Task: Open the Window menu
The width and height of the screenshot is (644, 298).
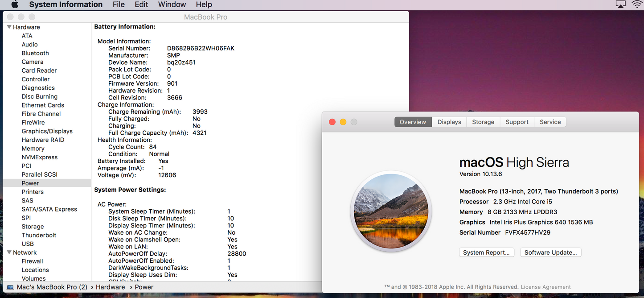Action: pyautogui.click(x=172, y=4)
